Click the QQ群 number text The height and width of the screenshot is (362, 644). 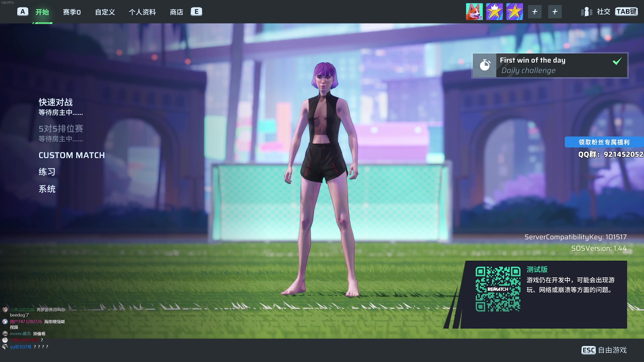tap(610, 155)
